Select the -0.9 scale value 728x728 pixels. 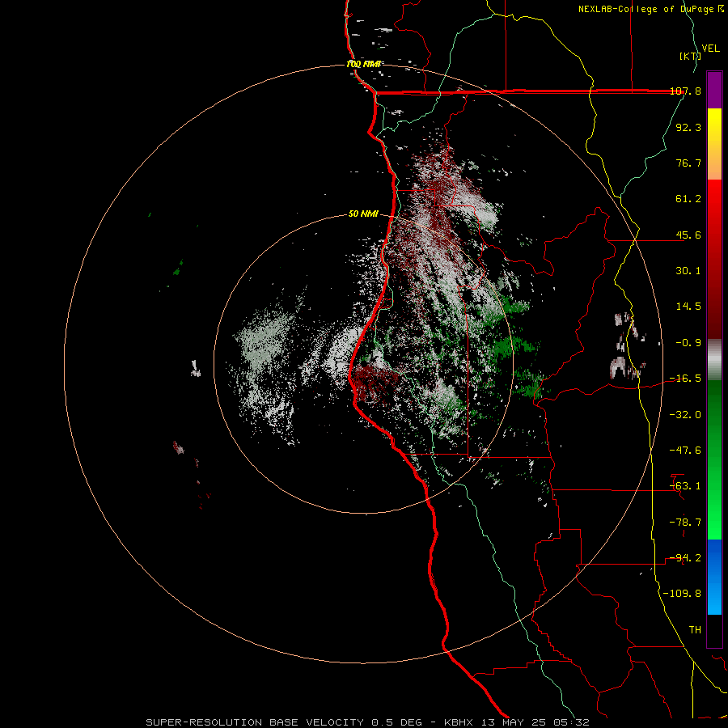688,343
